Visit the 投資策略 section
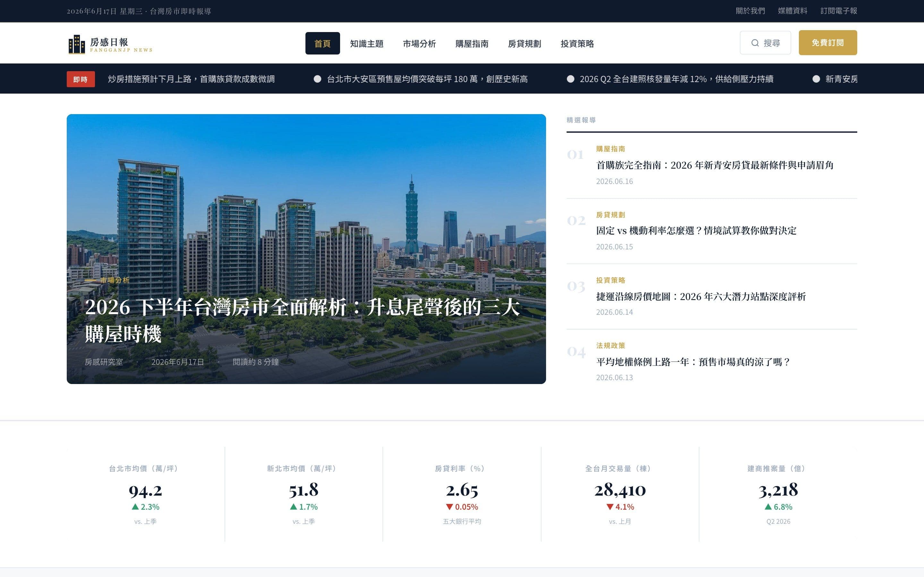This screenshot has height=577, width=924. pos(577,44)
